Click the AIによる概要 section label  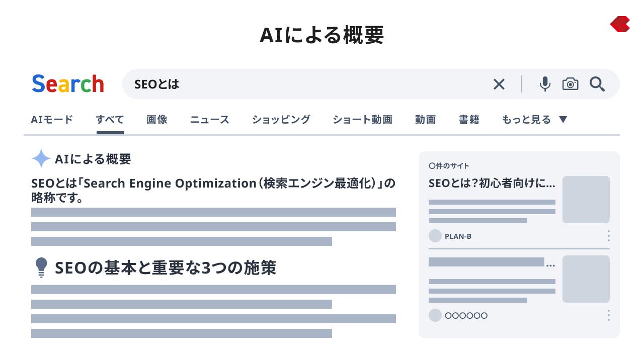coord(93,159)
